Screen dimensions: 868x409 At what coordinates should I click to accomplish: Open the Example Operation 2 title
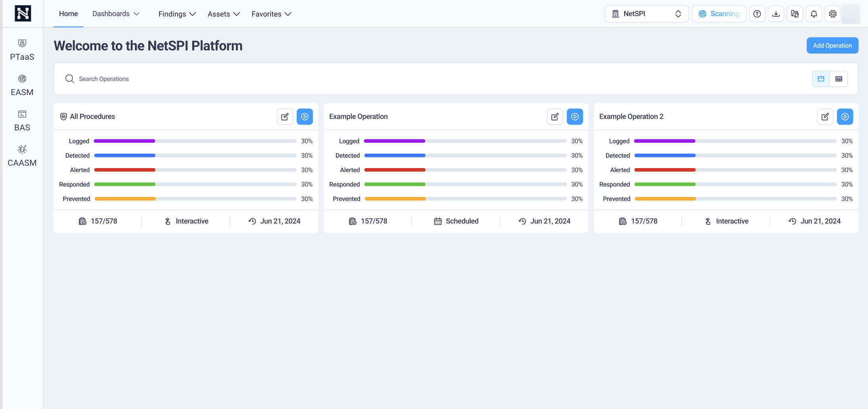[631, 117]
